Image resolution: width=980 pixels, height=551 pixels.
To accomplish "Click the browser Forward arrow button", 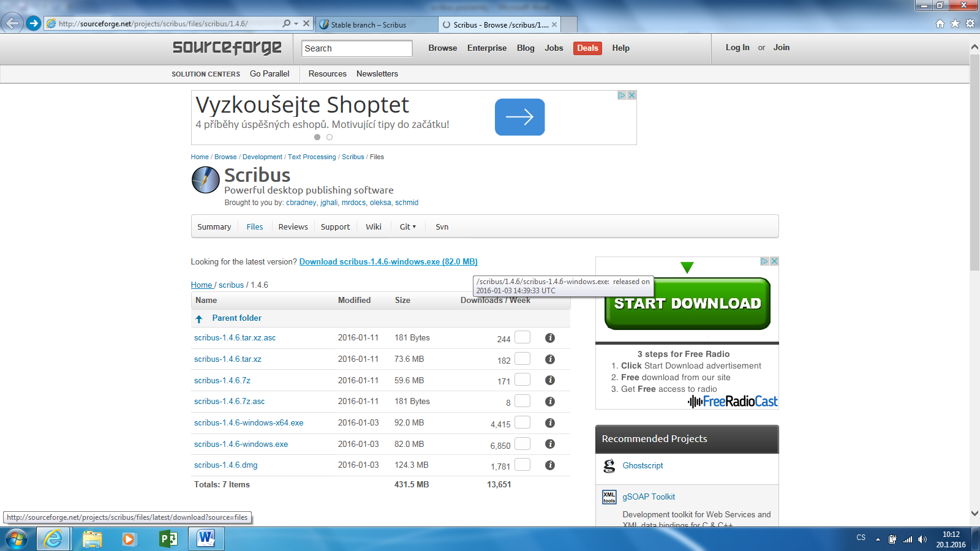I will coord(34,23).
